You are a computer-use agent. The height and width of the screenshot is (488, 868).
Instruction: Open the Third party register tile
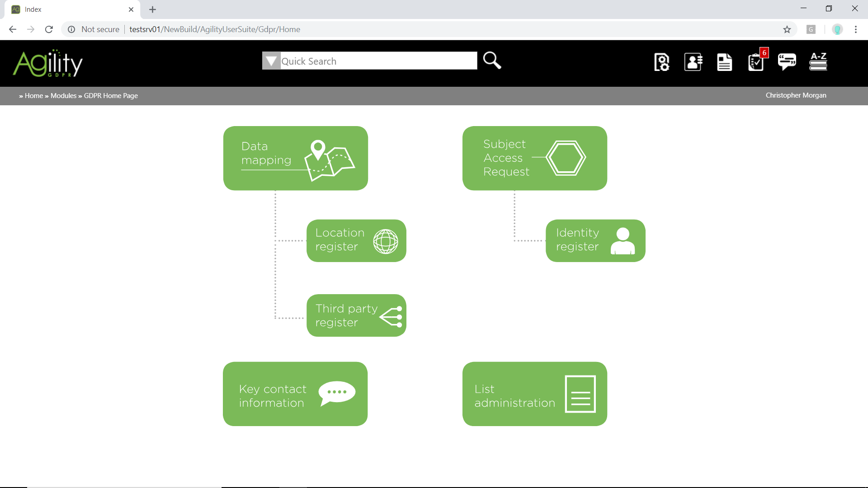[x=356, y=315]
